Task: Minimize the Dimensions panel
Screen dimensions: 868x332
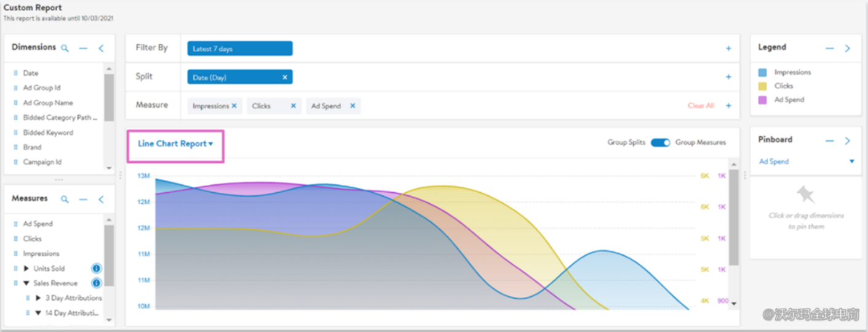Action: (83, 48)
